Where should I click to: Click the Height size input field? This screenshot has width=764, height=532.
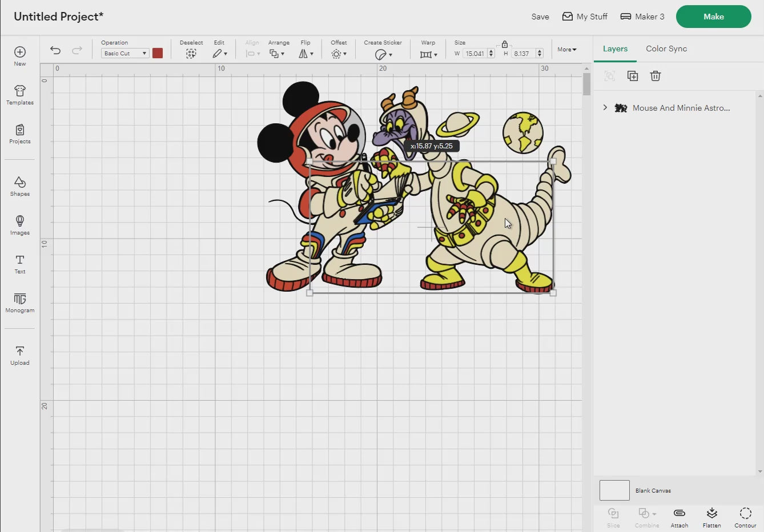coord(523,54)
